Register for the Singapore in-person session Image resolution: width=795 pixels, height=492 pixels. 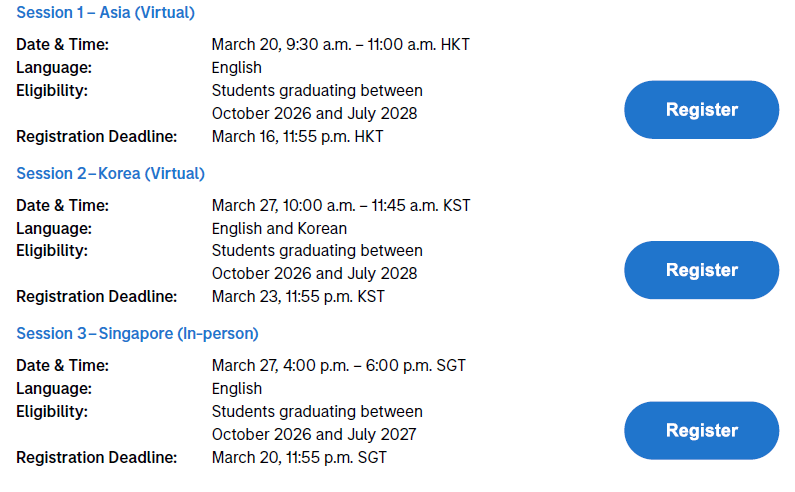[701, 431]
